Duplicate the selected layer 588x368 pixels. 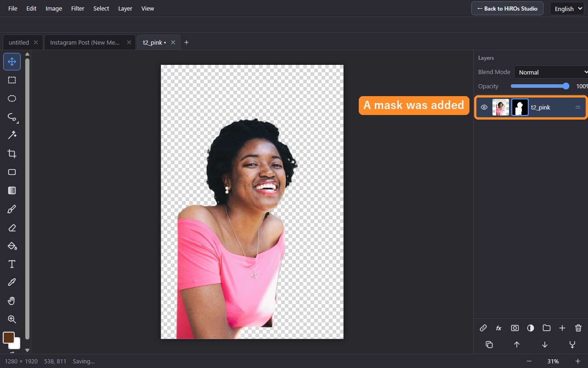[x=489, y=345]
